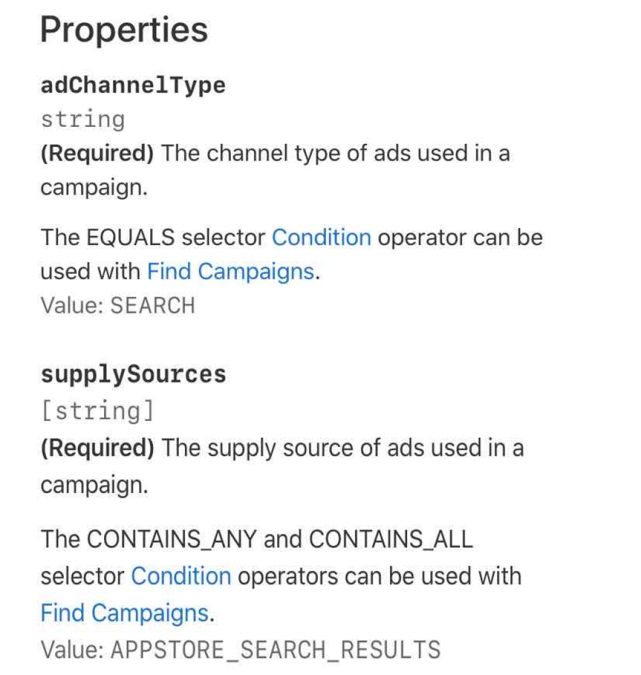Viewport: 641px width, 675px height.
Task: Click the 'operators can be used with' text
Action: pos(379,576)
